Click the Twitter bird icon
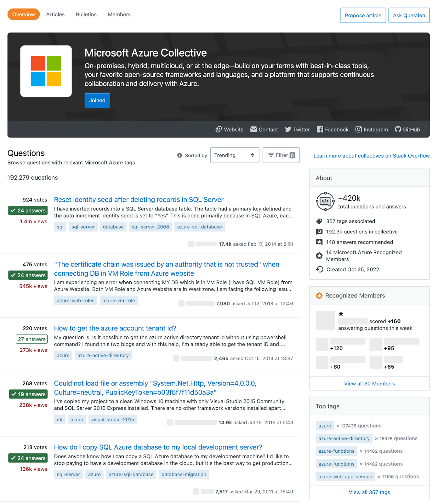The image size is (438, 504). [x=288, y=129]
